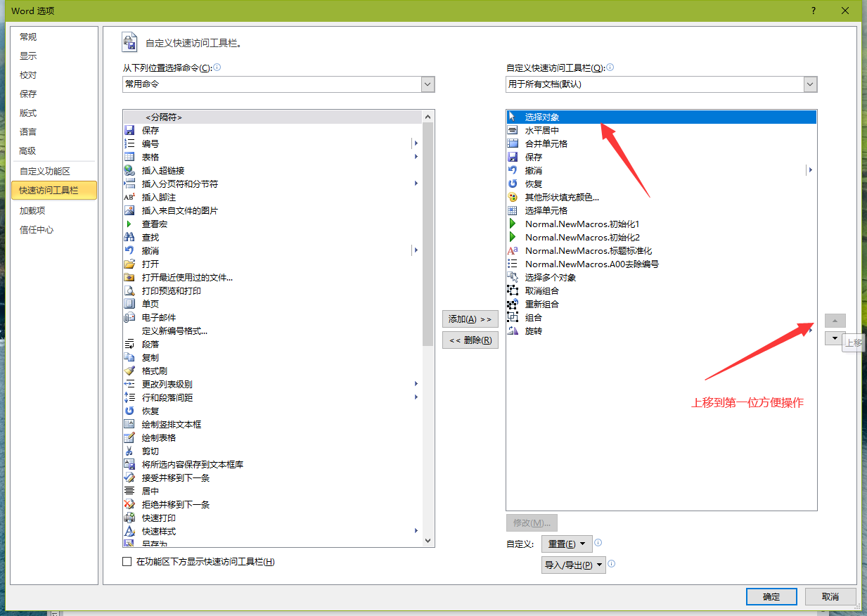Open the 加载项 options category
Image resolution: width=867 pixels, height=616 pixels.
click(x=54, y=210)
